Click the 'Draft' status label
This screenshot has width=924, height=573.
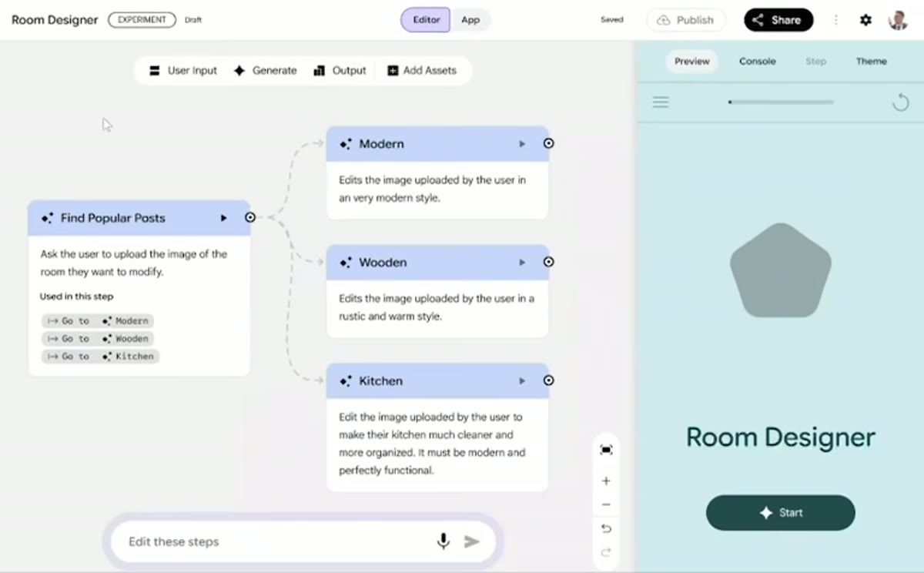click(x=193, y=20)
